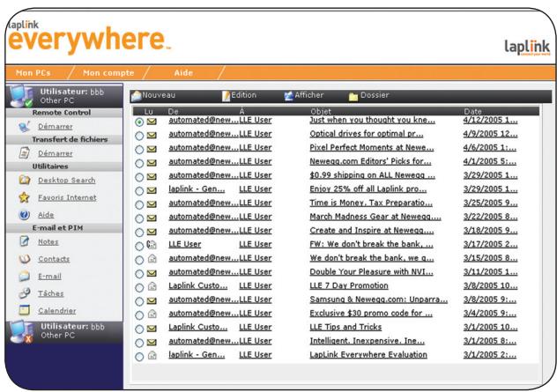Click envelope icon on 'LLE Tips and Tricks' row
The image size is (557, 392).
tap(152, 329)
